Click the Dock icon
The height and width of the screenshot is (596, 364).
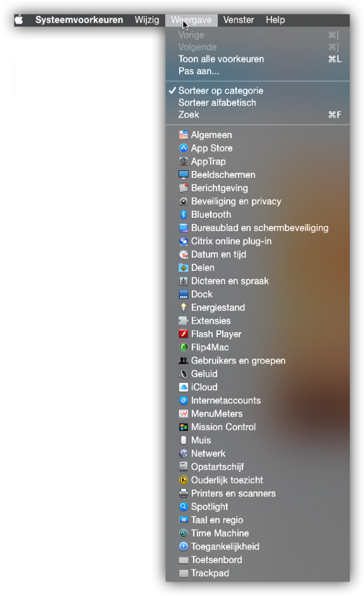tap(183, 294)
